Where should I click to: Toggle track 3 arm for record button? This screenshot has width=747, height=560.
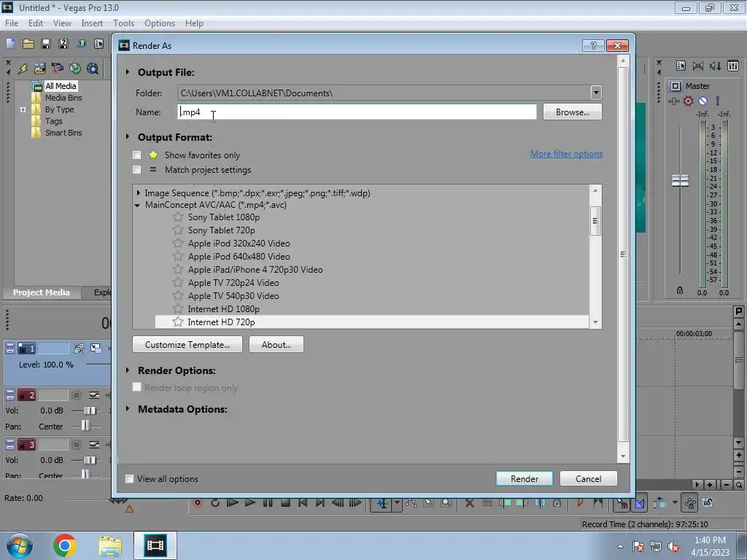tap(76, 445)
